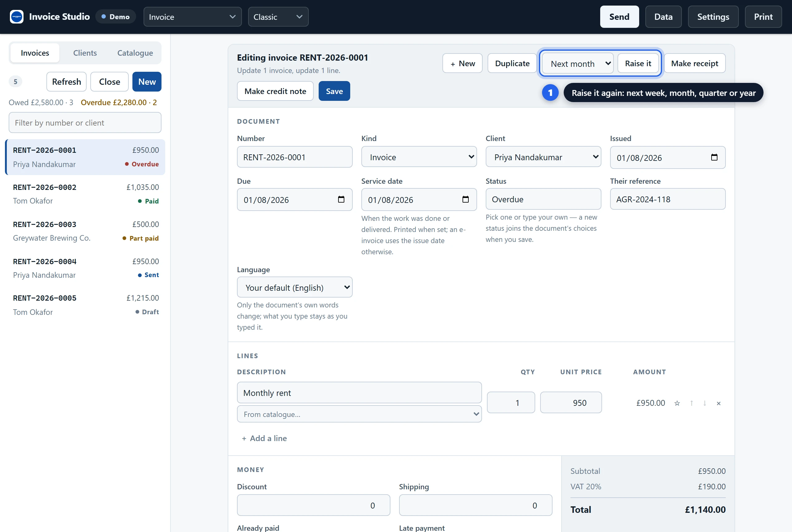The image size is (792, 532).
Task: Click the Total £1,140.00 amount
Action: (705, 509)
